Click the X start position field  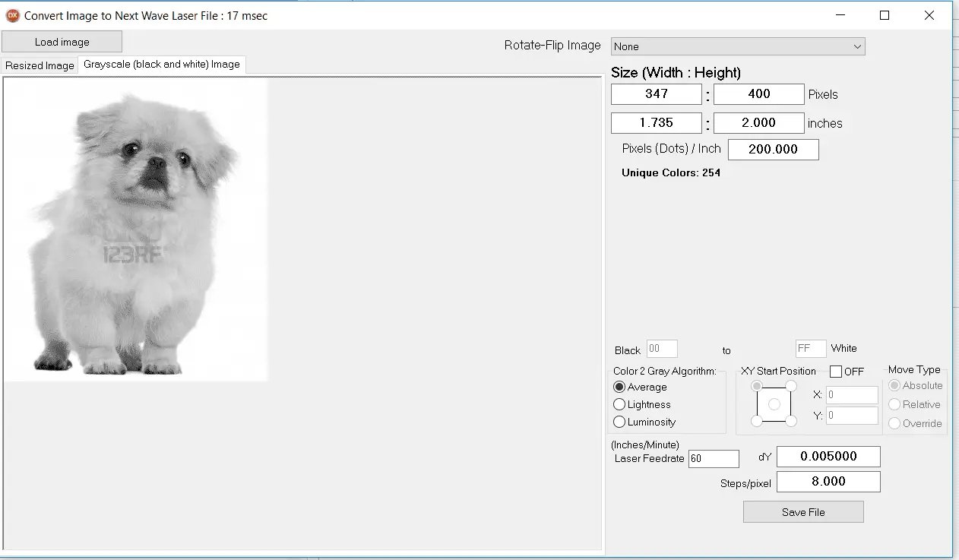pyautogui.click(x=852, y=395)
